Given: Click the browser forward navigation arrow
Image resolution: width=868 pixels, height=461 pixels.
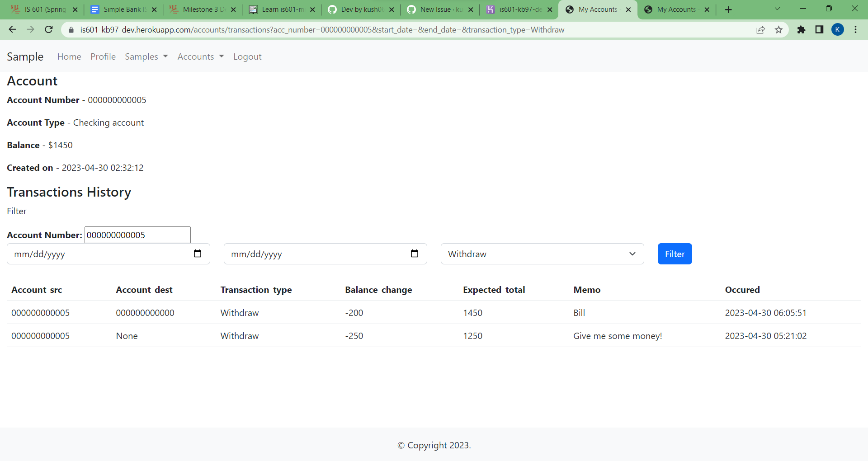Looking at the screenshot, I should click(x=30, y=29).
